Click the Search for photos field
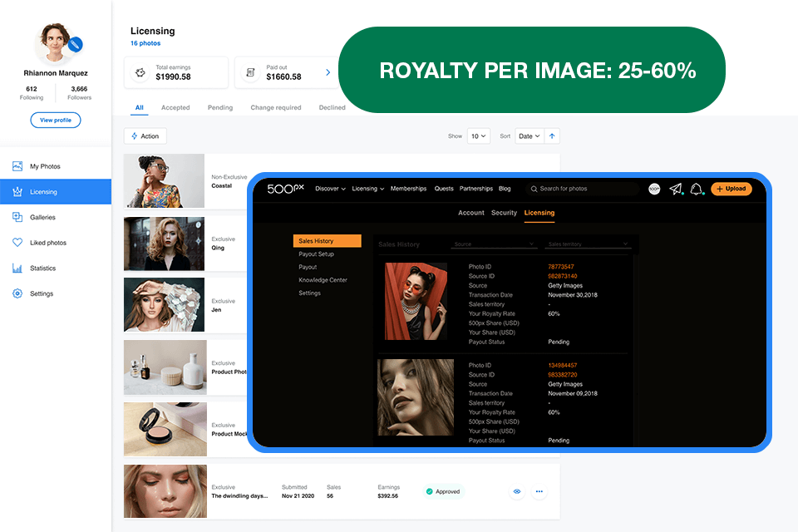This screenshot has width=798, height=532. pos(583,189)
